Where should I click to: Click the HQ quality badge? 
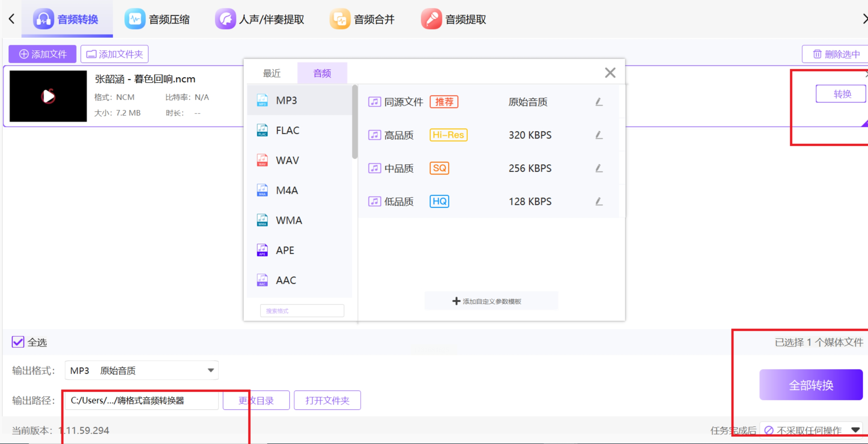pyautogui.click(x=439, y=201)
